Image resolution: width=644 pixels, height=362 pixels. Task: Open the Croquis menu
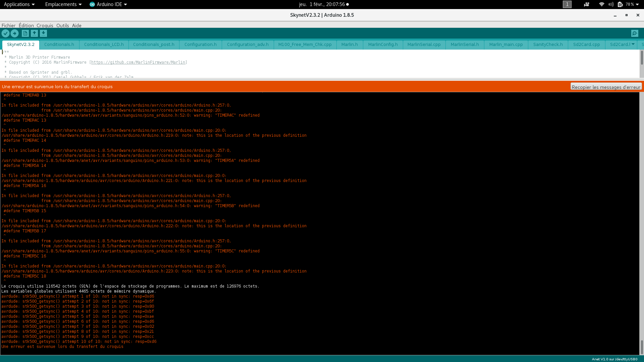(45, 25)
